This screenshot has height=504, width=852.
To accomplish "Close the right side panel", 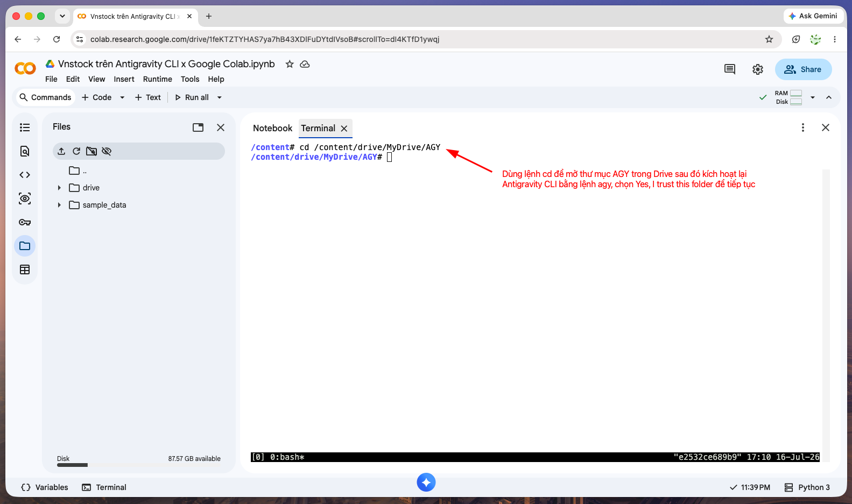I will (x=826, y=127).
